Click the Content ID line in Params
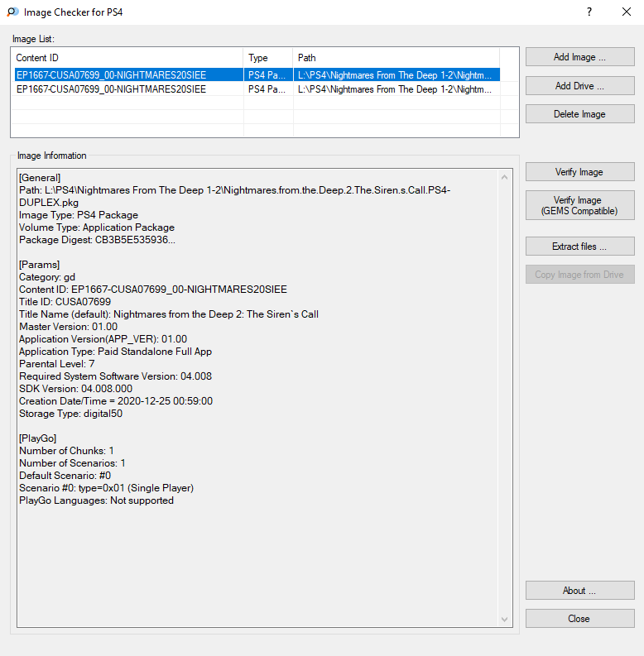This screenshot has width=644, height=656. [153, 290]
